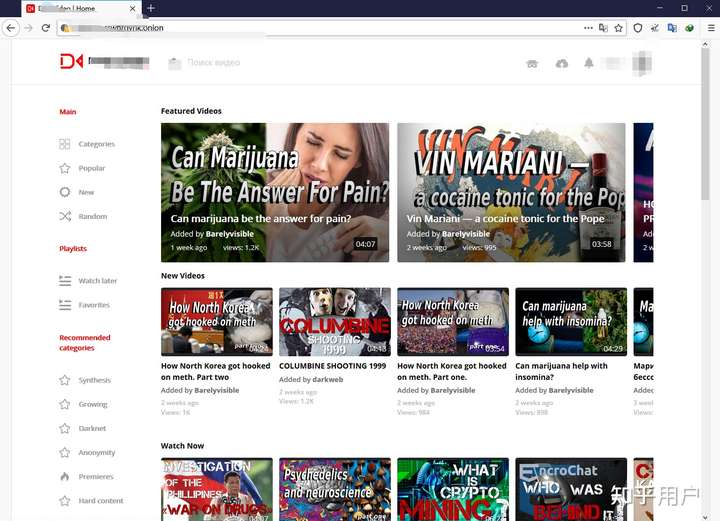Click the Premieres flame icon
Viewport: 720px width, 521px height.
point(65,476)
